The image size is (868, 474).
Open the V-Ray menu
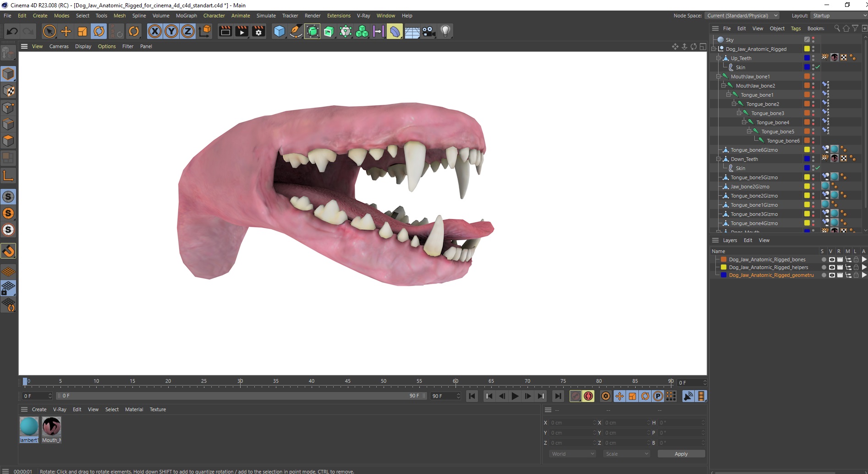(363, 16)
